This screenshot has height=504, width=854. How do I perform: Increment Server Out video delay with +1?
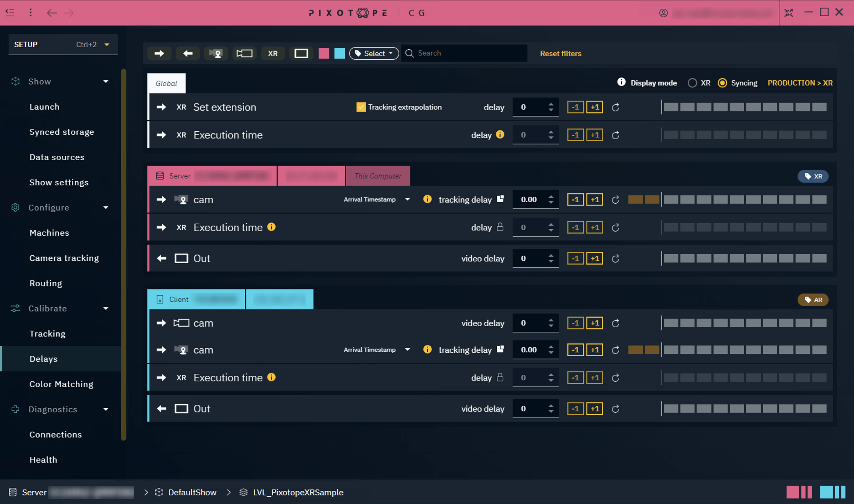(595, 259)
